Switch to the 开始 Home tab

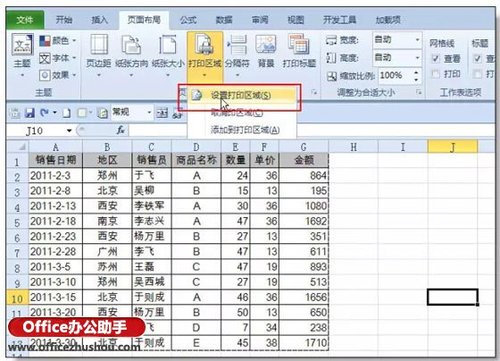[x=64, y=20]
